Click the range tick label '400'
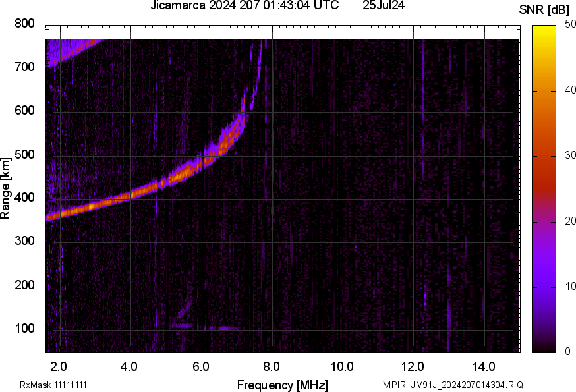This screenshot has width=576, height=392. (24, 198)
